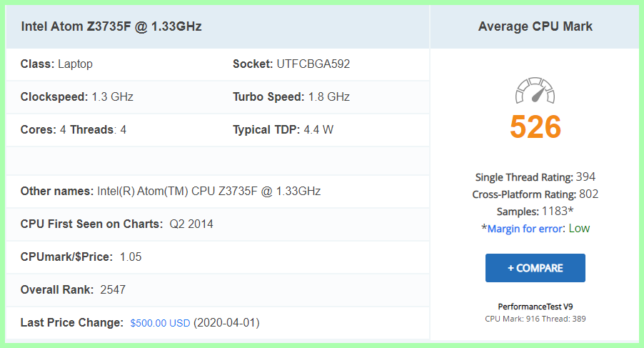Click the Socket UTFCBGA592 text
The height and width of the screenshot is (348, 644).
click(291, 64)
